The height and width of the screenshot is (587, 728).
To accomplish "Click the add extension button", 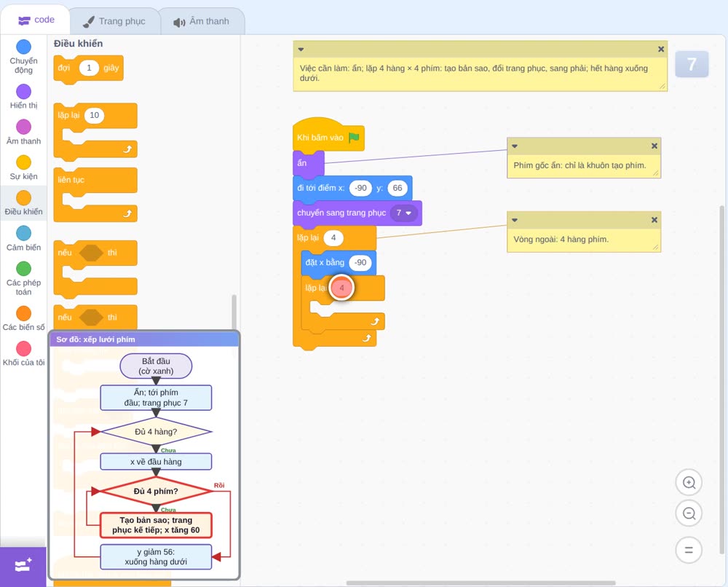I will pos(23,566).
